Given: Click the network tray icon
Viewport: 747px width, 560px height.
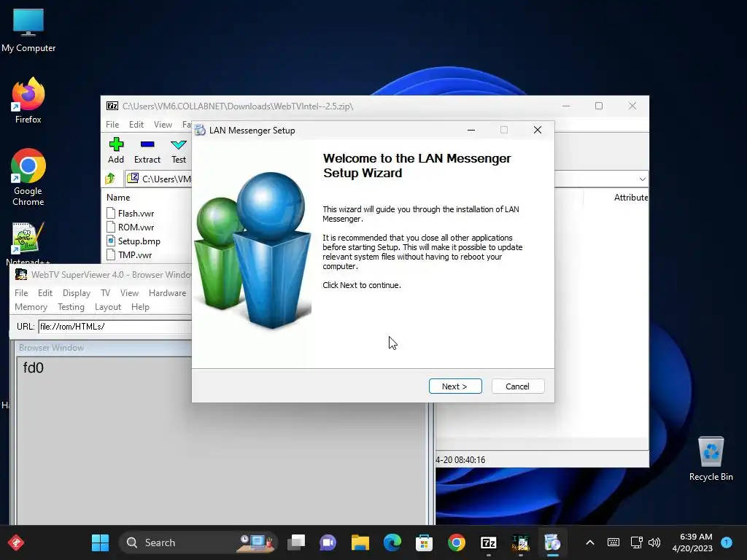Looking at the screenshot, I should click(636, 542).
